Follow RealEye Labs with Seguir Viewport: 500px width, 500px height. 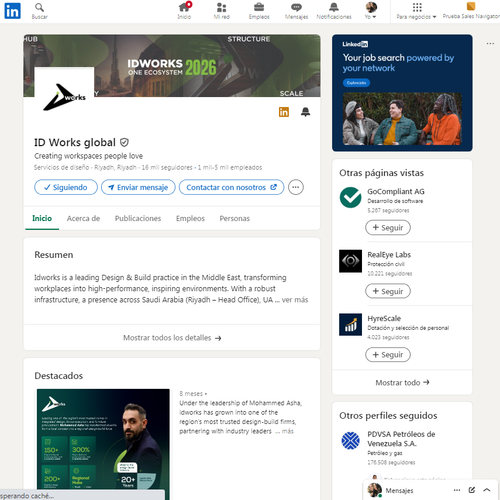pyautogui.click(x=388, y=291)
